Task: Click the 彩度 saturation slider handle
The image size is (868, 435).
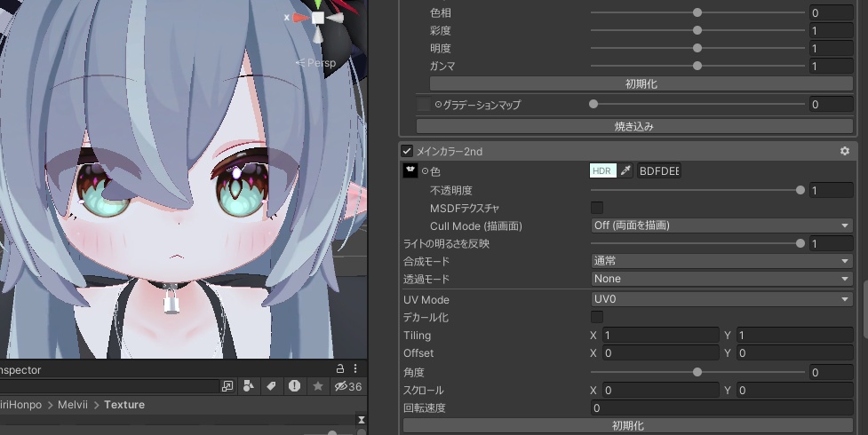Action: pyautogui.click(x=697, y=30)
